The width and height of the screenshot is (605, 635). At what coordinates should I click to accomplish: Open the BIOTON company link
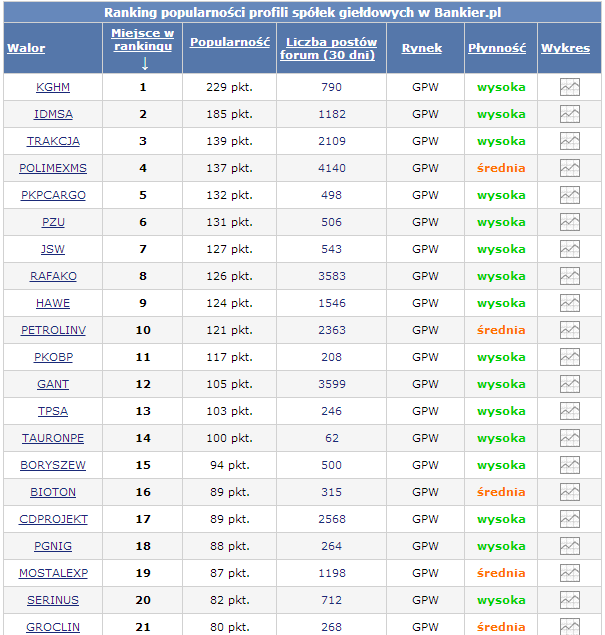tap(53, 492)
